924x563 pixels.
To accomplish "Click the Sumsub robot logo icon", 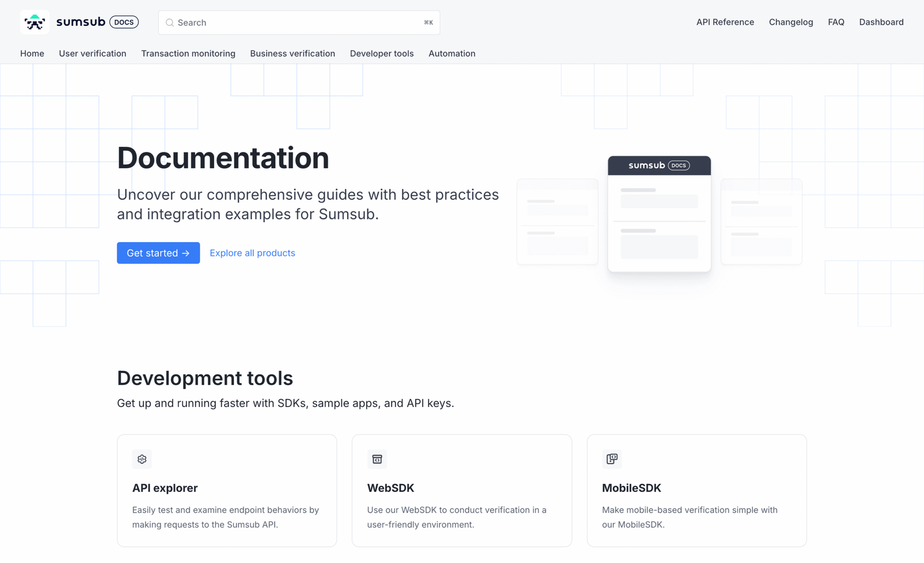I will coord(35,23).
